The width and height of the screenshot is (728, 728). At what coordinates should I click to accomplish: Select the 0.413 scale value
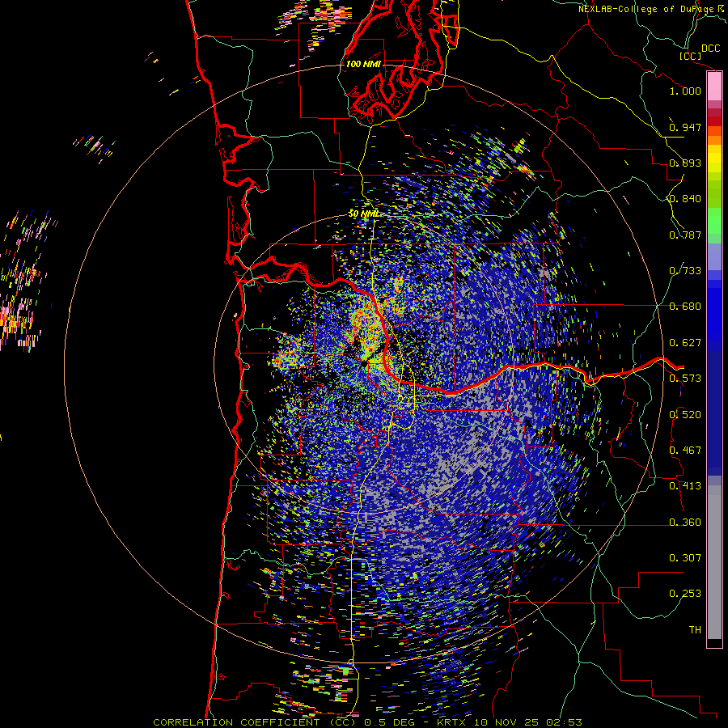[x=685, y=486]
